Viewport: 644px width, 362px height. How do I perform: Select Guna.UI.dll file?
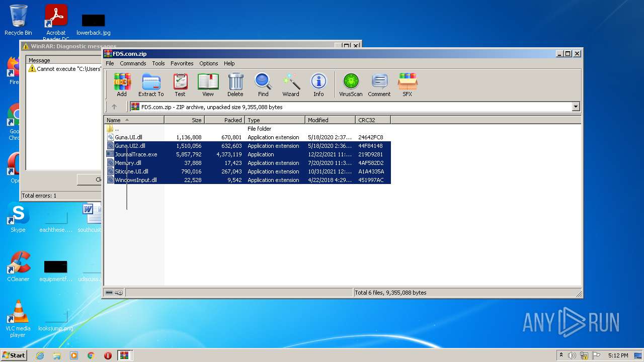point(248,137)
